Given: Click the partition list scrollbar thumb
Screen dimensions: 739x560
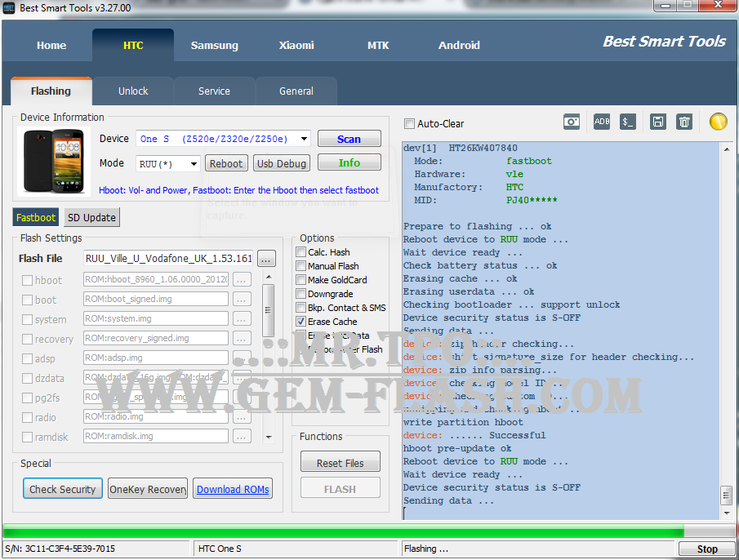Looking at the screenshot, I should [268, 310].
